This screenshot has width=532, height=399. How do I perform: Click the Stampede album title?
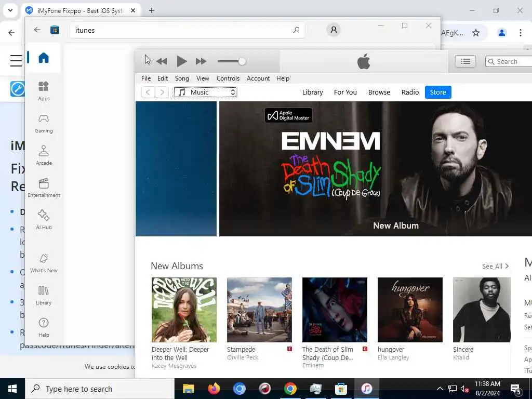click(x=241, y=349)
